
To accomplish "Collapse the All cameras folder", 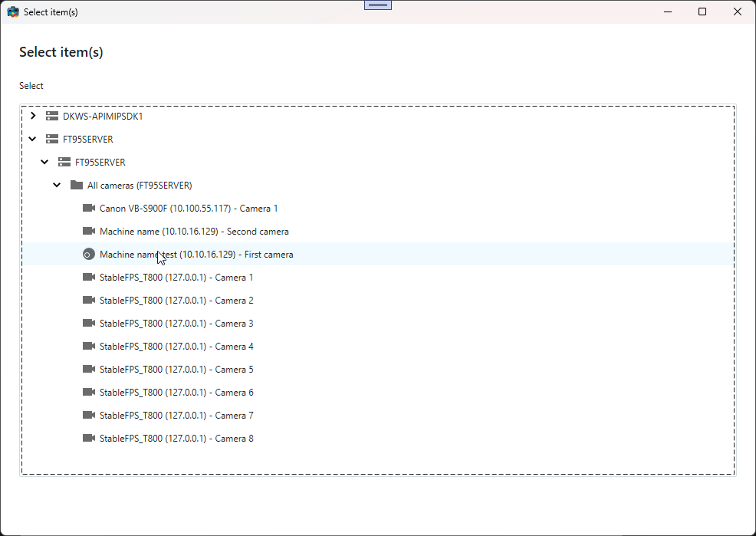I will click(x=57, y=185).
